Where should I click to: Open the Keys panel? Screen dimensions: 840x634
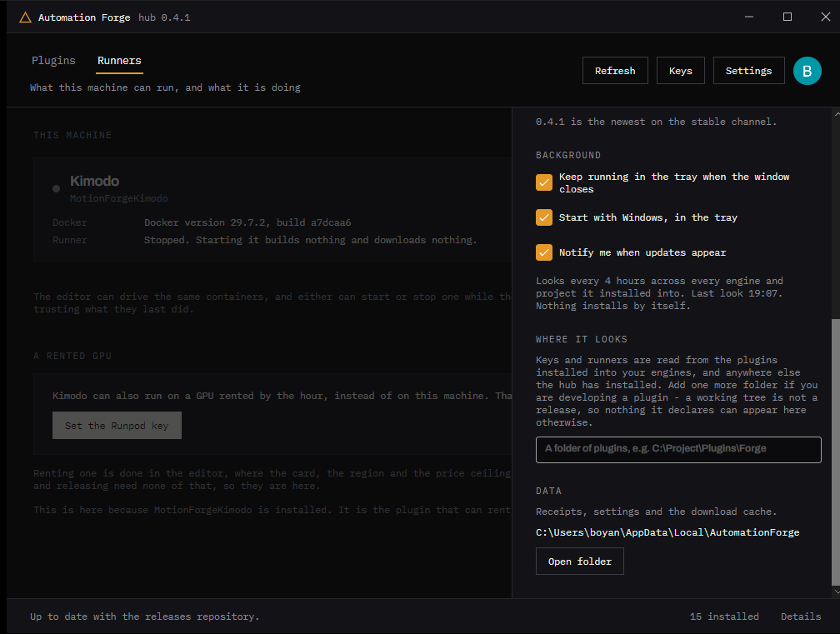[680, 71]
